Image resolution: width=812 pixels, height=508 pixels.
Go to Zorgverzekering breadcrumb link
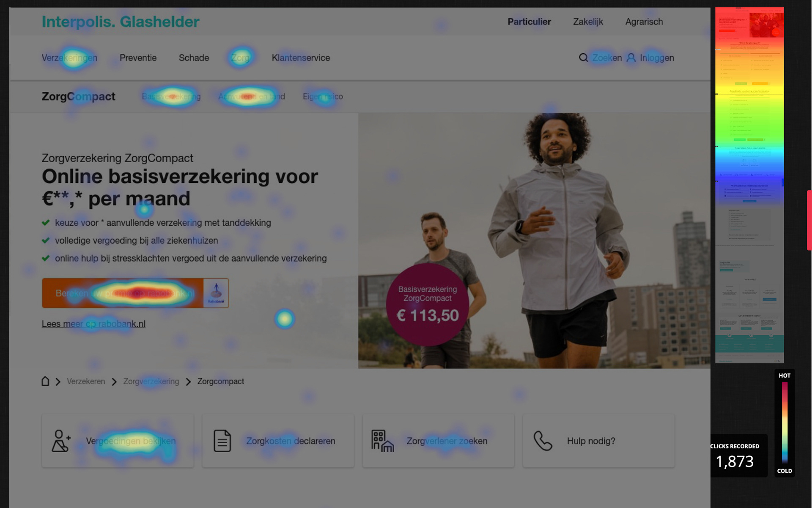[151, 381]
